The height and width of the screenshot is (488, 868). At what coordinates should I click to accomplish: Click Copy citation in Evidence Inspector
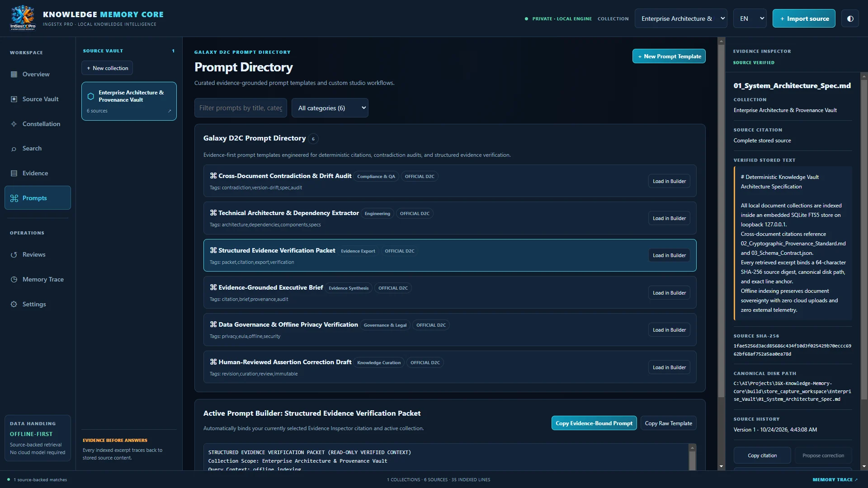762,455
